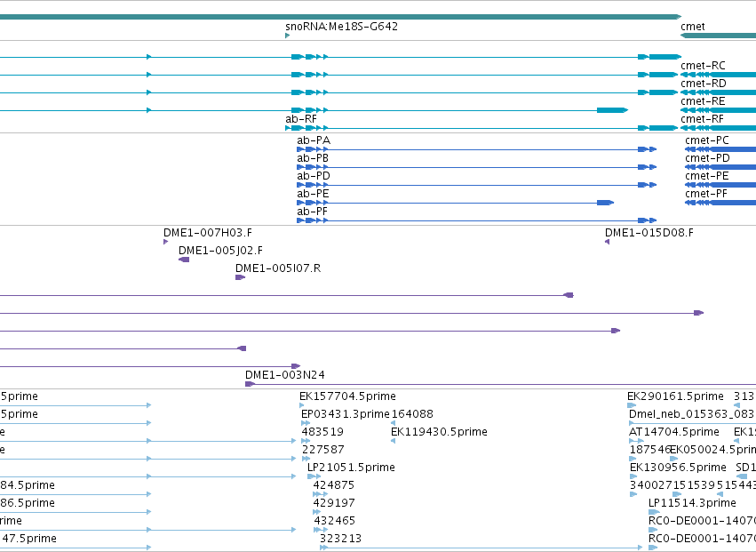Click the ab-PB protein feature label
756x552 pixels.
(313, 158)
